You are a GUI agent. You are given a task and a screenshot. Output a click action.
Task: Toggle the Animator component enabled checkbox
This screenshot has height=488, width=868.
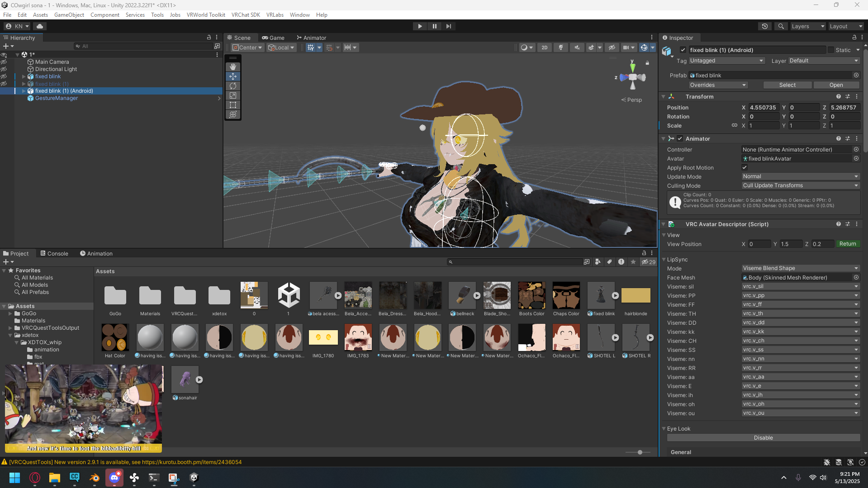pyautogui.click(x=680, y=139)
